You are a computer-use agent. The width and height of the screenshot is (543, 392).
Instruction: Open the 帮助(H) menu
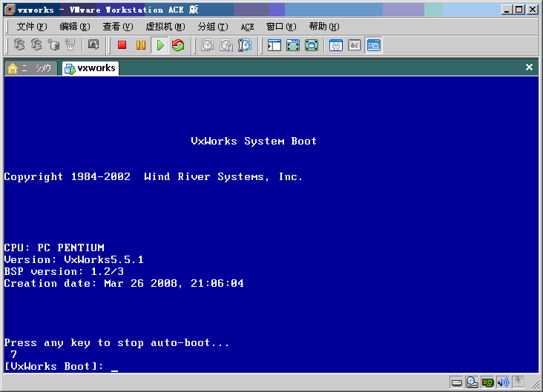[x=324, y=27]
